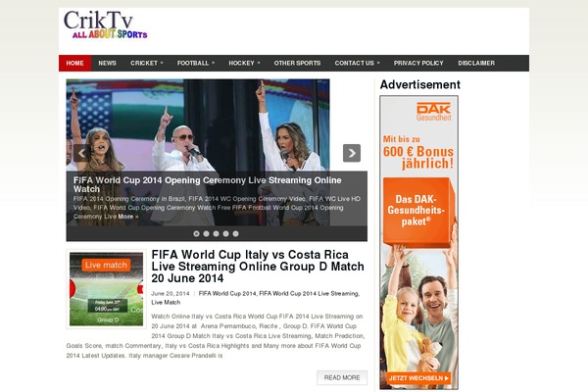Expand the Hockey dropdown menu

(x=244, y=63)
